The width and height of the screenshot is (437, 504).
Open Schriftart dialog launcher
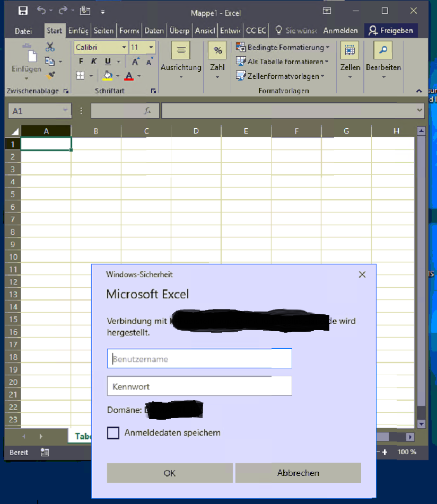point(153,91)
